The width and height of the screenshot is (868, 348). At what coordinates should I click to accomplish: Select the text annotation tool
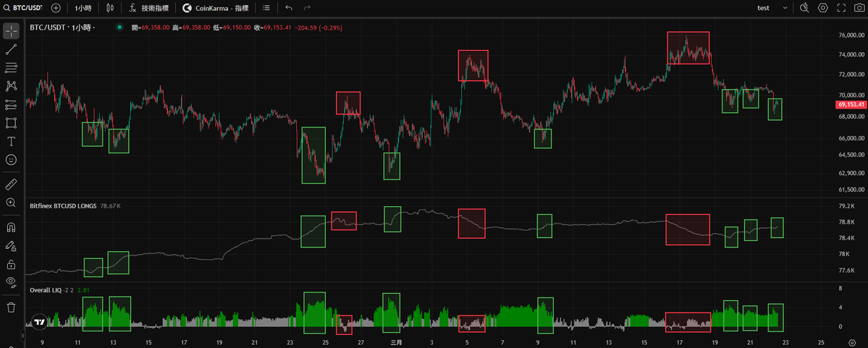[11, 140]
